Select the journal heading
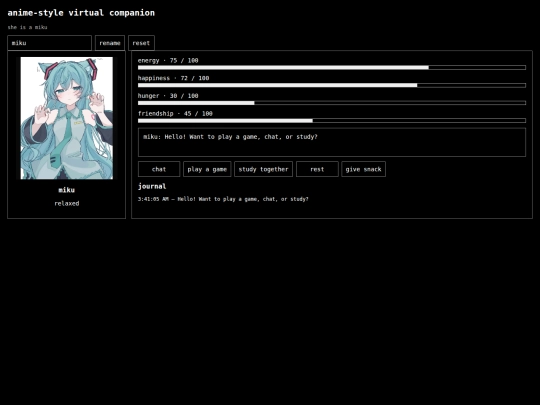 152,186
